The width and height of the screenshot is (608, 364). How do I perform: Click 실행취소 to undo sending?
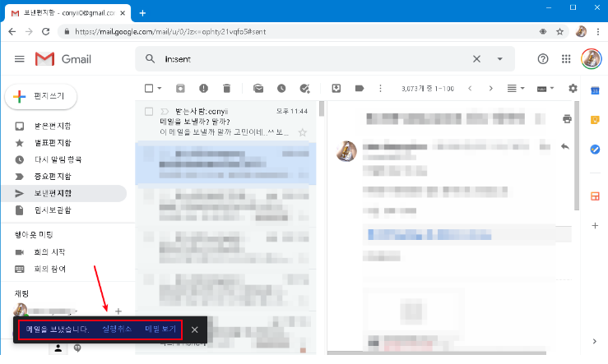117,329
